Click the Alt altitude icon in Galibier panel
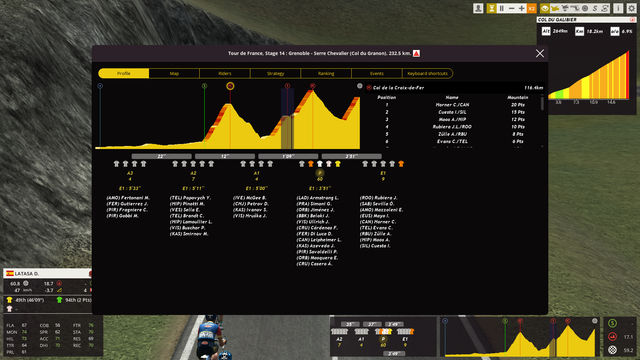 [x=546, y=31]
